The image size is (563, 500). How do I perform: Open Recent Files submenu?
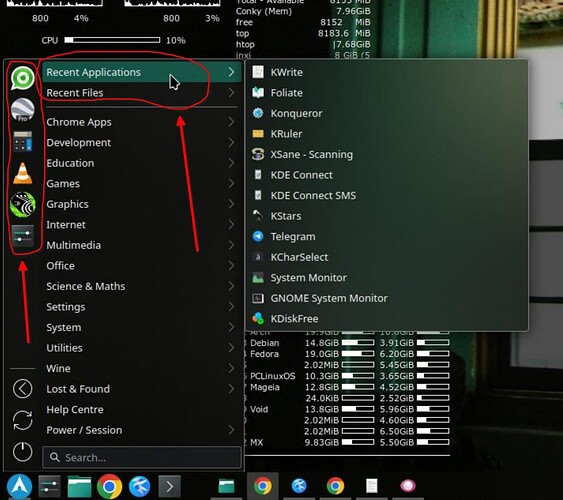(142, 93)
